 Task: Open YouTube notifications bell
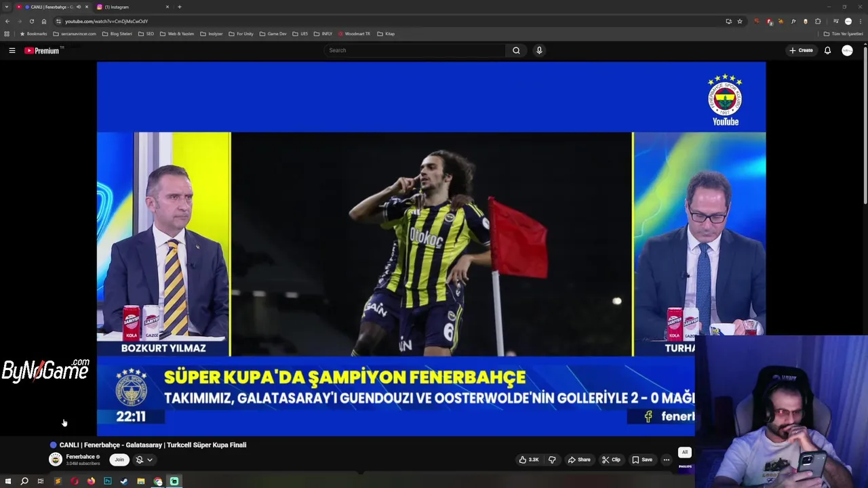click(827, 50)
